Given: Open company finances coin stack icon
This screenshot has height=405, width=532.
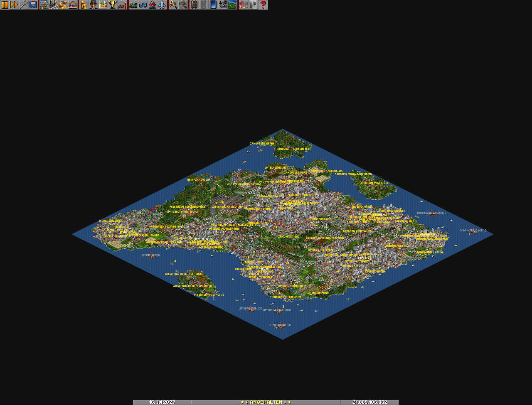Looking at the screenshot, I should pyautogui.click(x=84, y=5).
